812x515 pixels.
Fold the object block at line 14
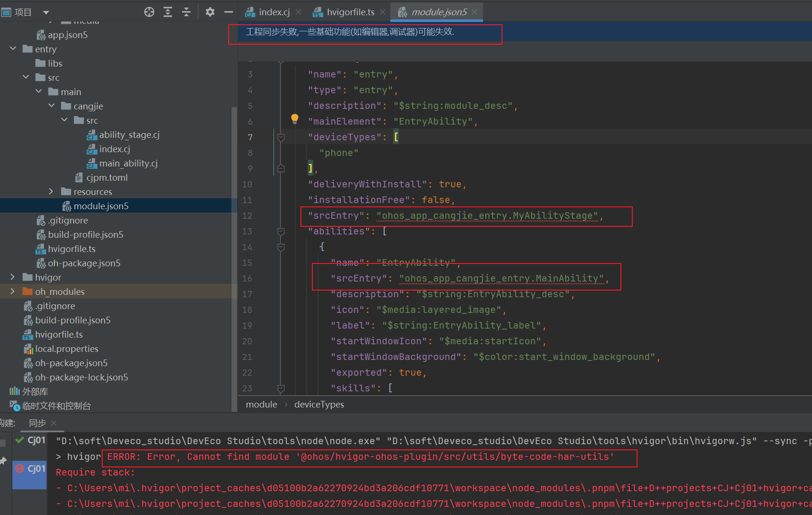click(x=281, y=247)
